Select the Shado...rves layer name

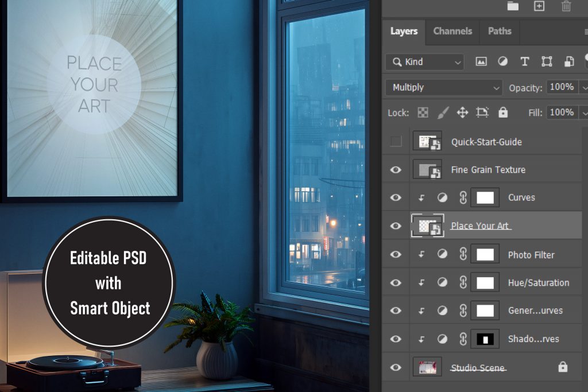click(533, 339)
